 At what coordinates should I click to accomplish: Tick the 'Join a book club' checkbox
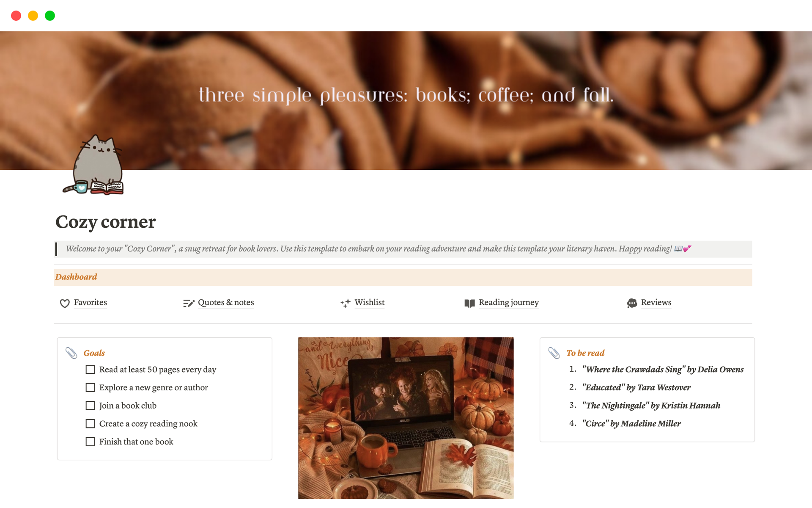(x=90, y=406)
